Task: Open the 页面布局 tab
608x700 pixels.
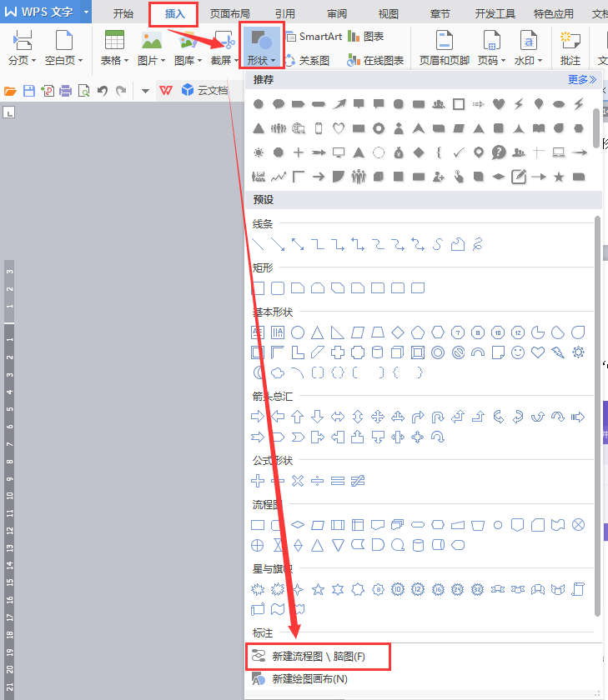Action: [x=229, y=13]
